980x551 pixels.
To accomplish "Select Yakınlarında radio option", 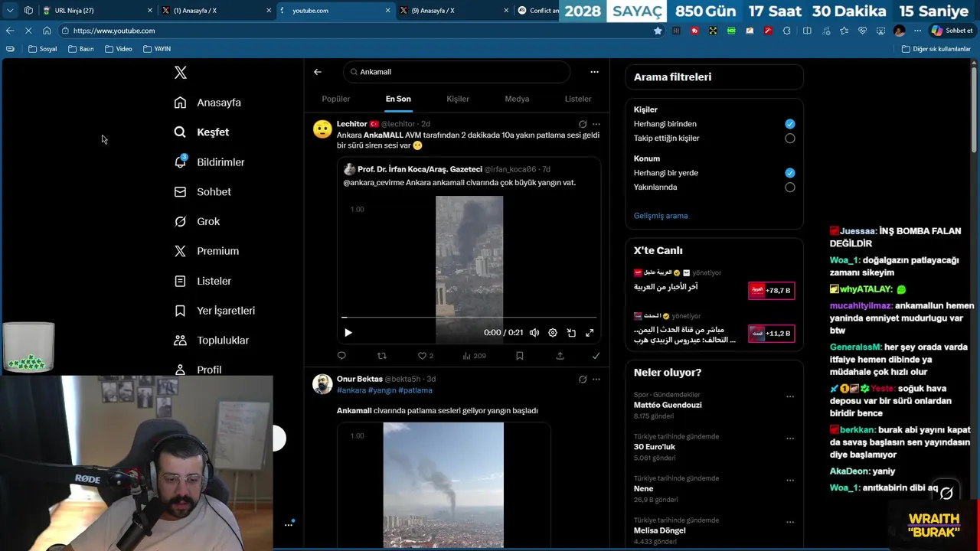I will [x=789, y=187].
